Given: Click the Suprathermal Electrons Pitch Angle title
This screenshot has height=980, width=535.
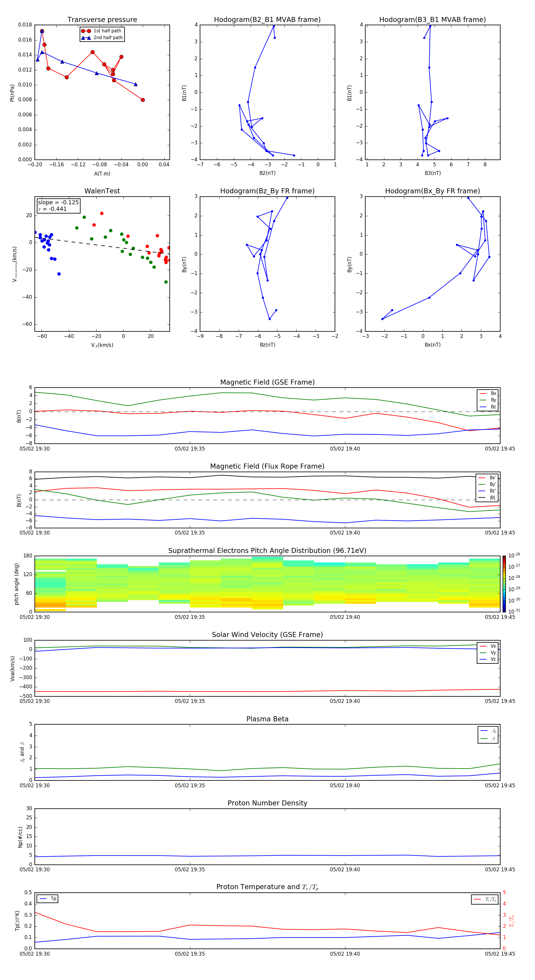Looking at the screenshot, I should [x=267, y=551].
